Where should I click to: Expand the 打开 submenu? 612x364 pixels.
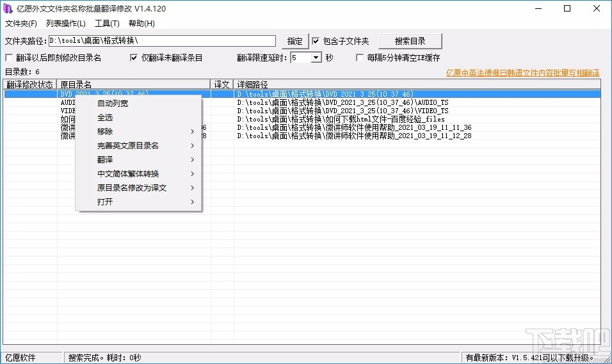click(138, 202)
